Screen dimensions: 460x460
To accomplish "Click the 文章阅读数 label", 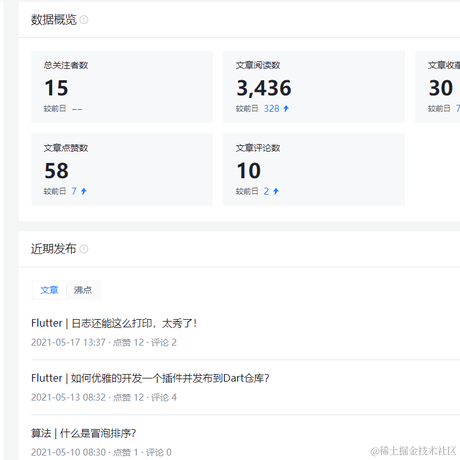I will coord(258,65).
